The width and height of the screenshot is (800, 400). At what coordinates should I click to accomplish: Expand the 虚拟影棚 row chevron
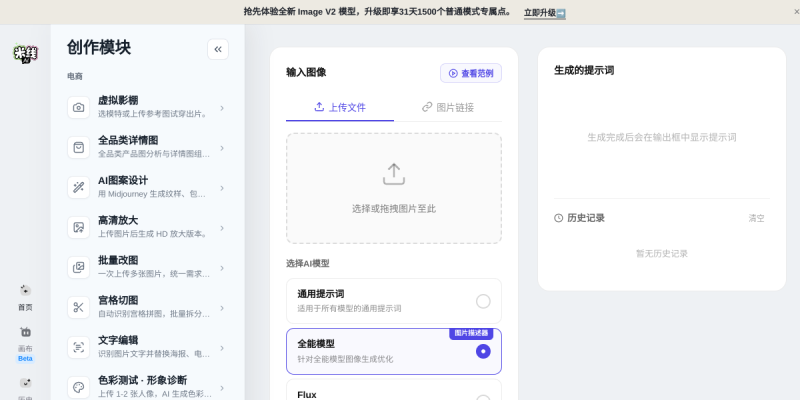[222, 108]
